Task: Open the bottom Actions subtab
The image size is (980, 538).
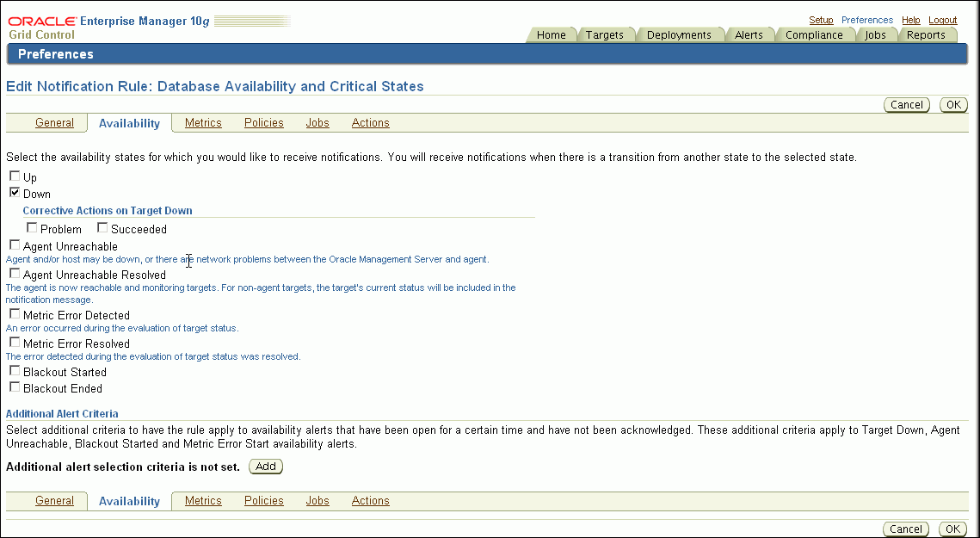Action: point(371,500)
